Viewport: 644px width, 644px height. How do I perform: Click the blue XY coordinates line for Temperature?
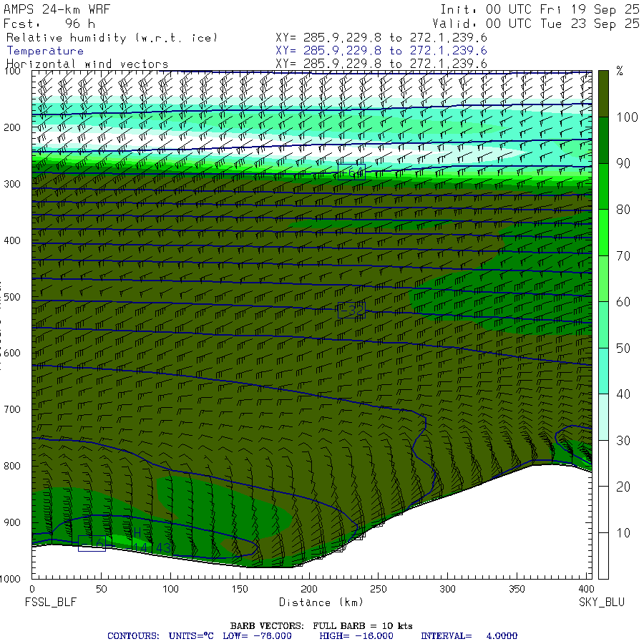tap(381, 51)
